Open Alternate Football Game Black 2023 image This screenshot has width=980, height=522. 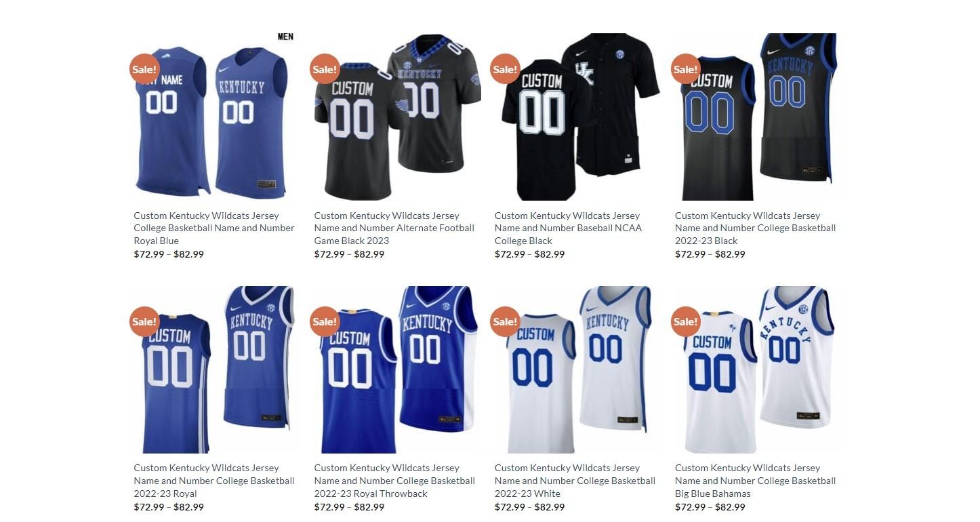[396, 117]
